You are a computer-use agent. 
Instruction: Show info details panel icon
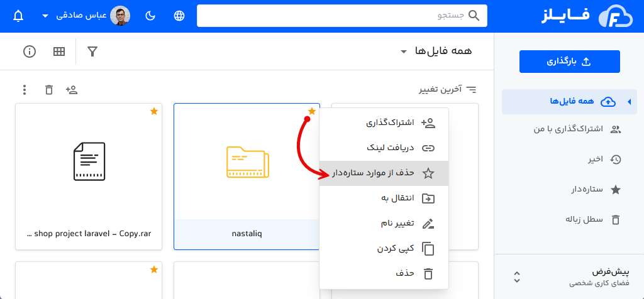(30, 52)
